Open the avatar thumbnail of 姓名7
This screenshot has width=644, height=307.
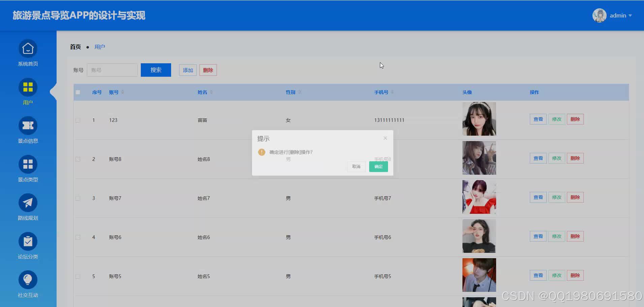(x=479, y=197)
